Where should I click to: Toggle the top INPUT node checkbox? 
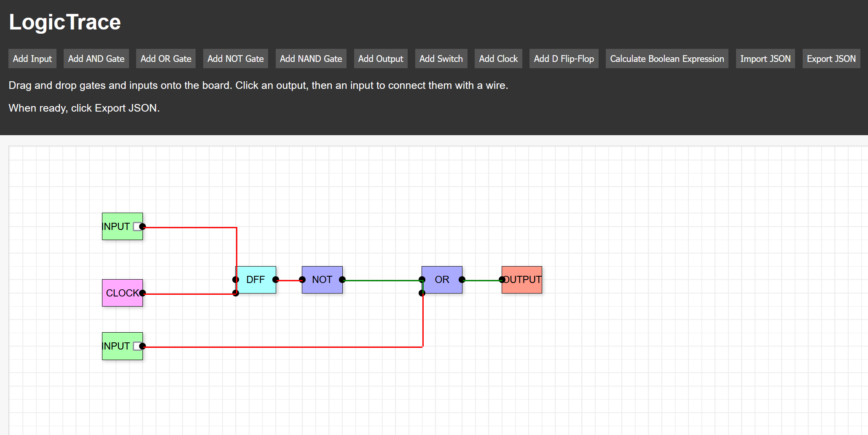tap(137, 227)
